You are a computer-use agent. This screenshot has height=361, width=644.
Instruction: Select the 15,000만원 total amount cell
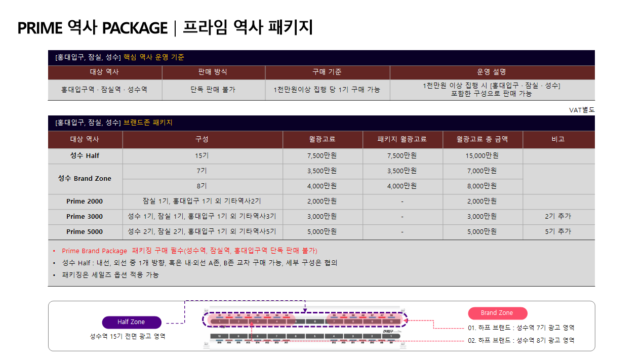(482, 156)
